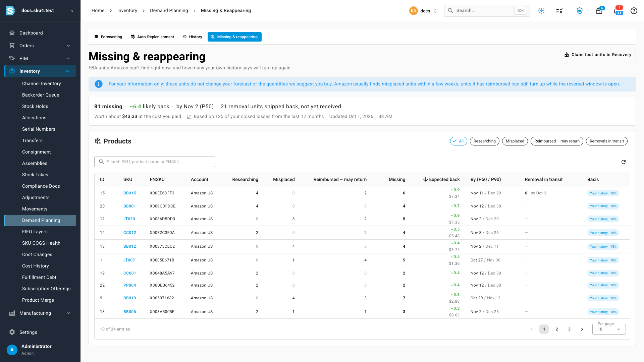Refresh the products table
The height and width of the screenshot is (362, 644).
click(x=624, y=162)
